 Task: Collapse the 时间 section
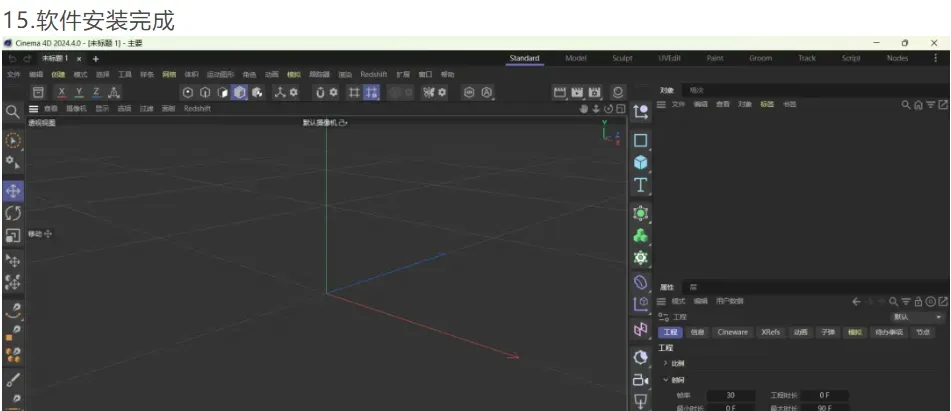coord(665,380)
